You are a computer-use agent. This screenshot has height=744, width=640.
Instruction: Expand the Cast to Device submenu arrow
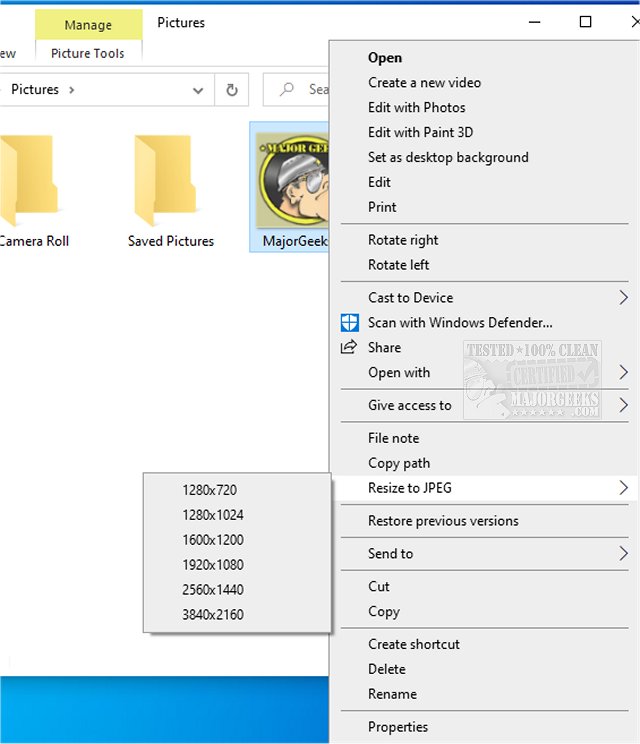coord(623,297)
